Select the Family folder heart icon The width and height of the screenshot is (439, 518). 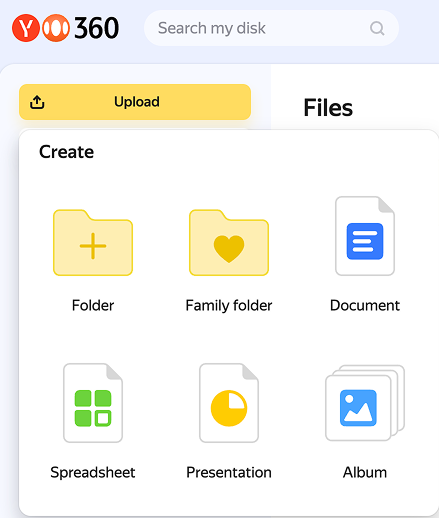pyautogui.click(x=229, y=243)
